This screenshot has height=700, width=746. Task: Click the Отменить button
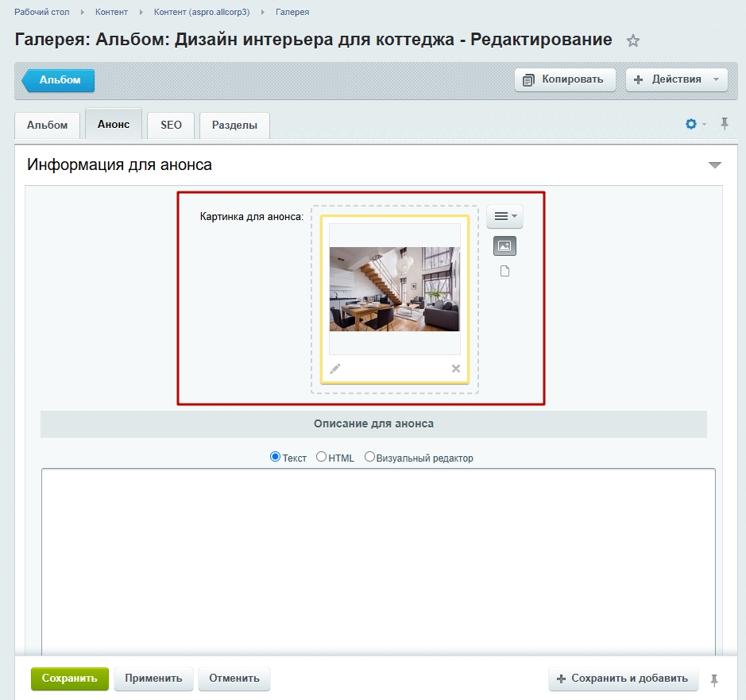pyautogui.click(x=234, y=679)
